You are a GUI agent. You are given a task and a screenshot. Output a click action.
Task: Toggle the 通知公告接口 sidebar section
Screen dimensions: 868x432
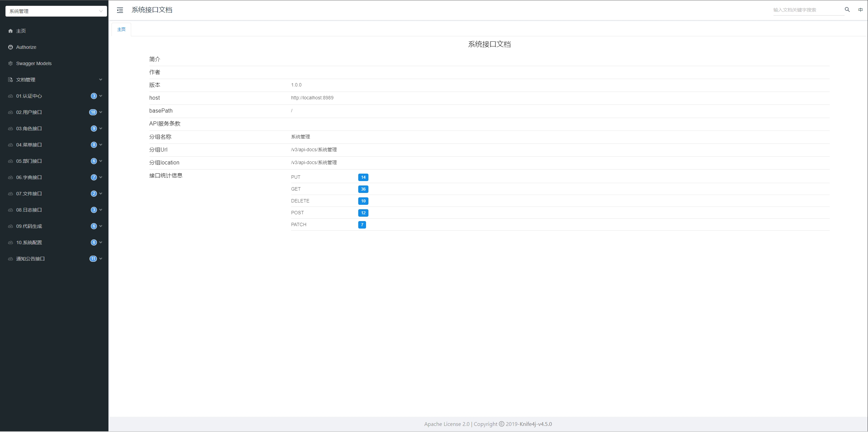(54, 259)
